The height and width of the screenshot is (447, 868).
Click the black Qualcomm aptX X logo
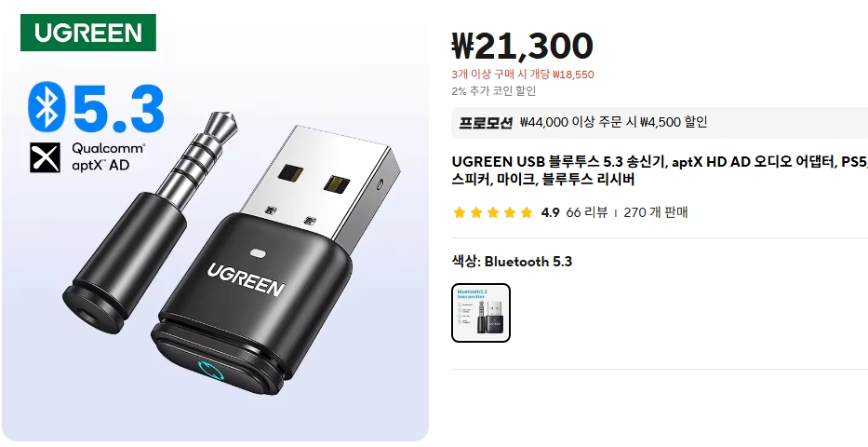(x=45, y=157)
